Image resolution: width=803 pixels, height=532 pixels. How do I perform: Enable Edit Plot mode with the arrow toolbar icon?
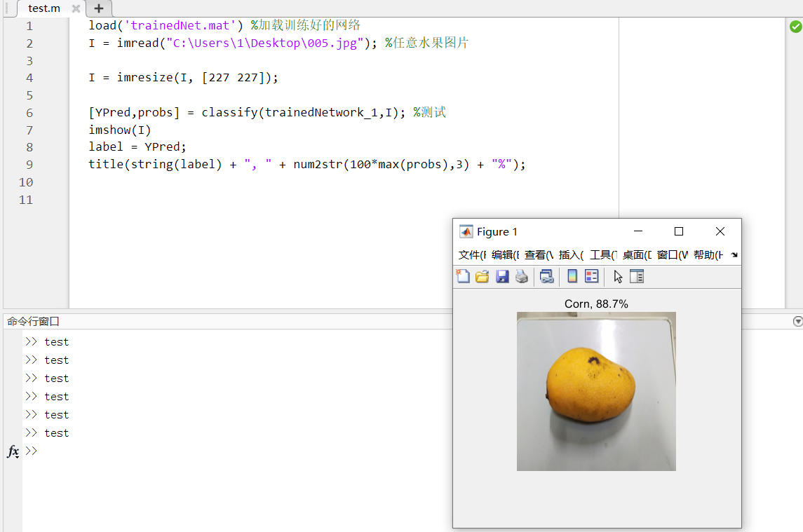(x=617, y=276)
